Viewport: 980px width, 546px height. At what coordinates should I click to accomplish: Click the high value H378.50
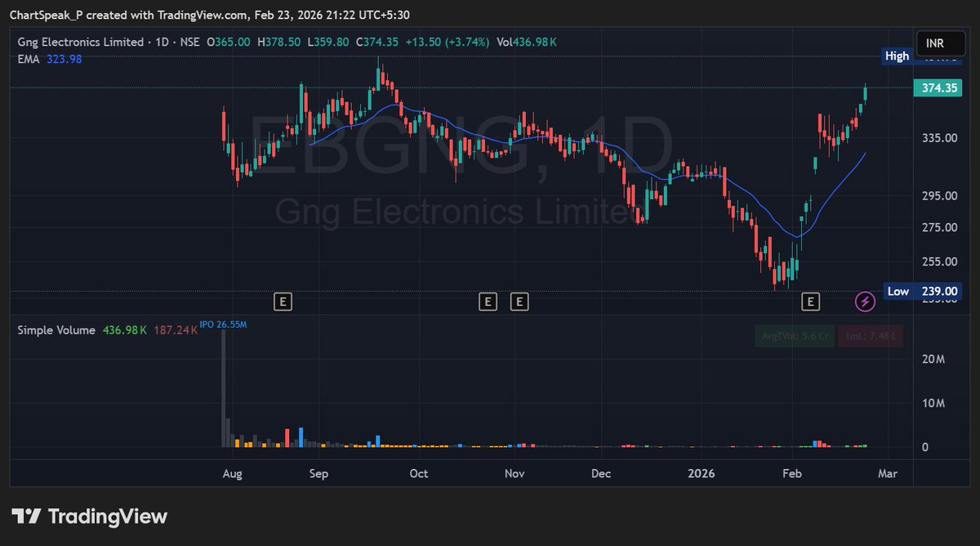point(279,43)
